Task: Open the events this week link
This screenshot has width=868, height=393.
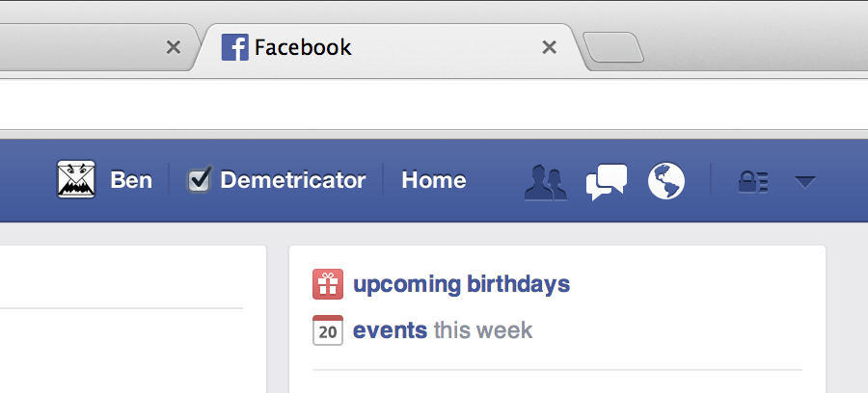Action: 443,330
